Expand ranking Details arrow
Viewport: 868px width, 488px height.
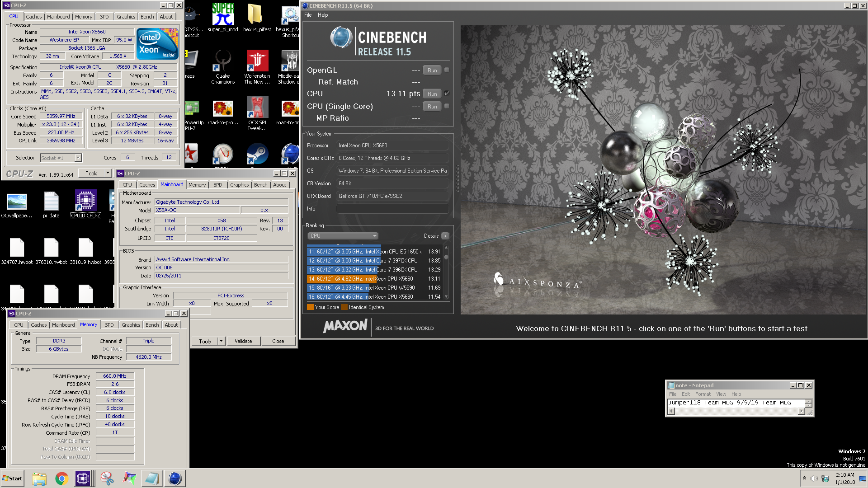[445, 236]
